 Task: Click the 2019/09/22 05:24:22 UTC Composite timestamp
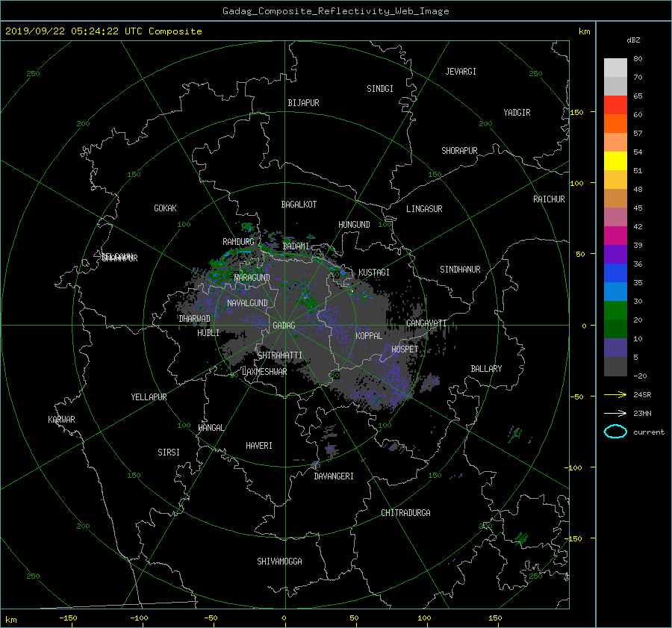103,31
